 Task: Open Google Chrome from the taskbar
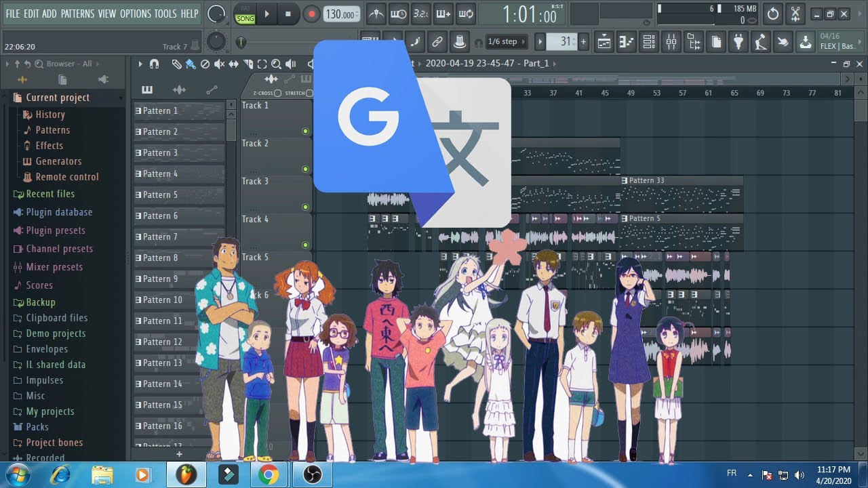click(268, 474)
